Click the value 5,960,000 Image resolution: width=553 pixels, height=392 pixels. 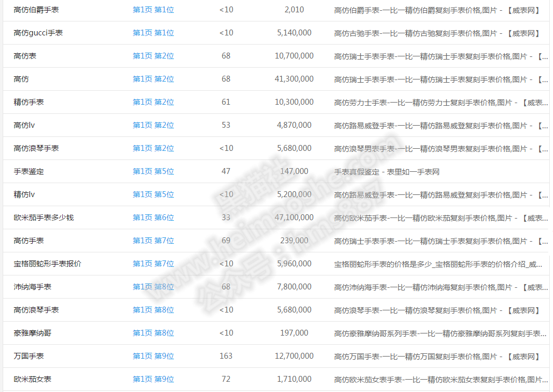tap(294, 264)
